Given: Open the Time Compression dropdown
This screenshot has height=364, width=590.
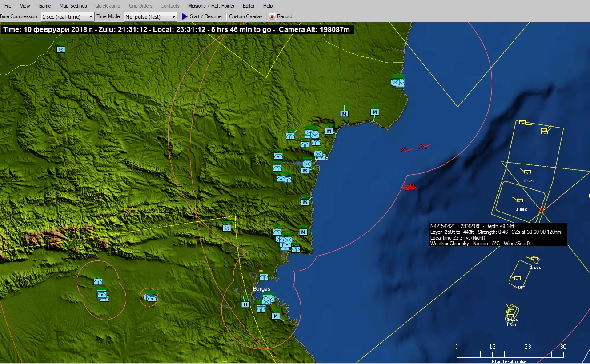Looking at the screenshot, I should 68,16.
